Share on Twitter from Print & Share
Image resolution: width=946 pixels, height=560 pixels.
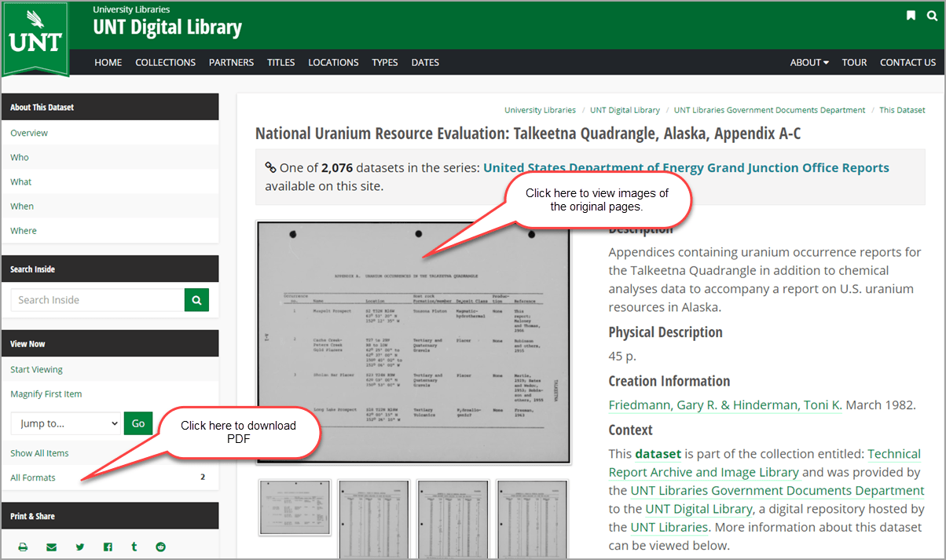pyautogui.click(x=79, y=546)
